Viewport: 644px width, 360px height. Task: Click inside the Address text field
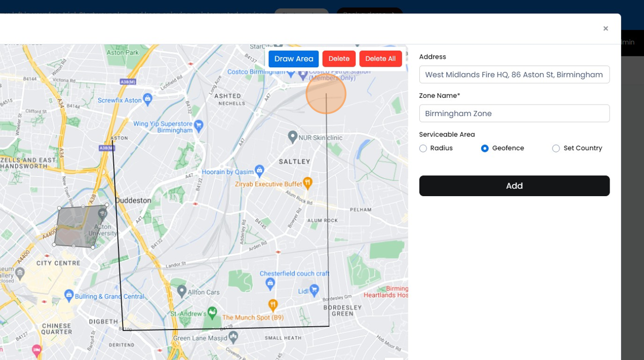pos(514,74)
